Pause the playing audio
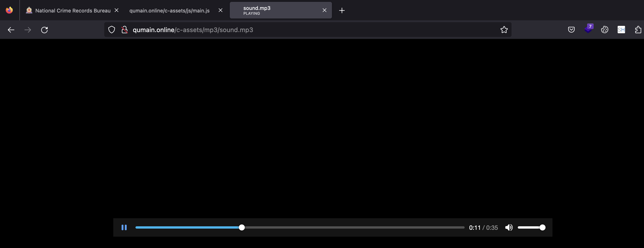Image resolution: width=644 pixels, height=248 pixels. point(124,227)
